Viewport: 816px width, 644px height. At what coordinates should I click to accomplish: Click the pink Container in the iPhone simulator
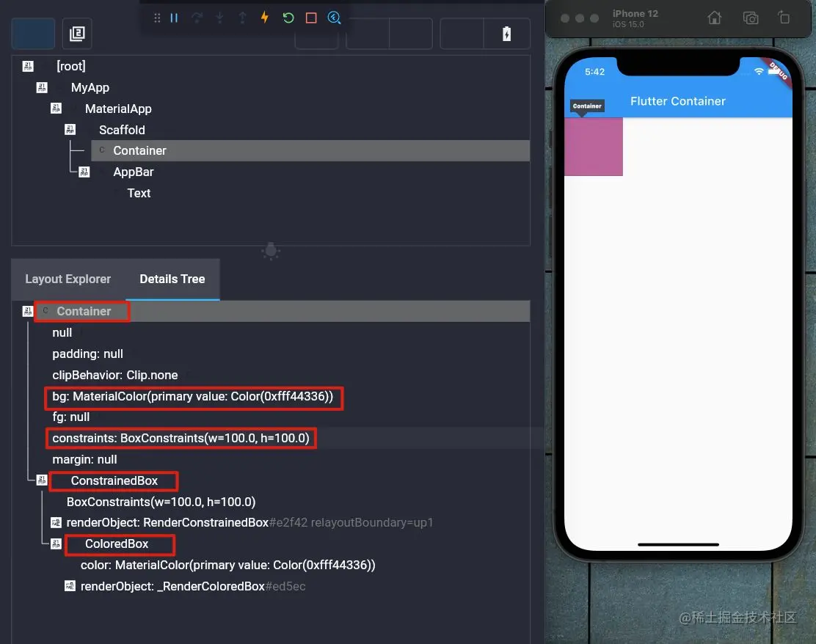click(593, 147)
